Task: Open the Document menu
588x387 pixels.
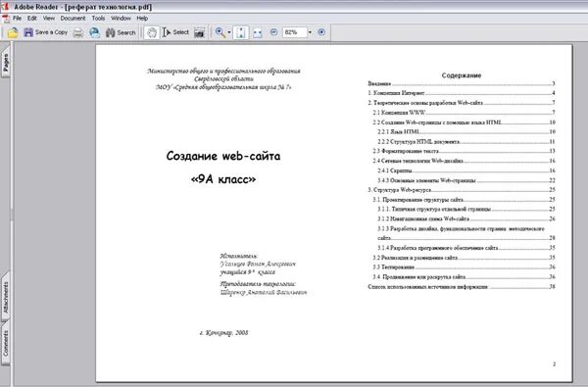Action: [x=73, y=18]
